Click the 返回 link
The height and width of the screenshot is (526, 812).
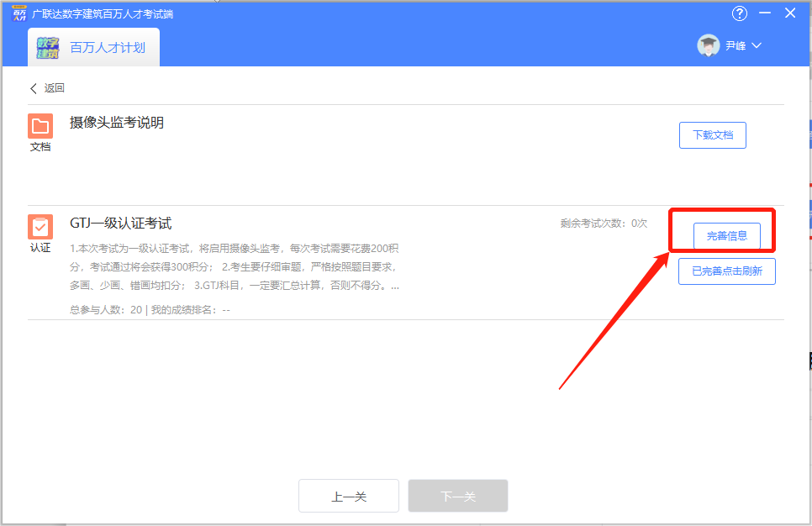click(55, 88)
